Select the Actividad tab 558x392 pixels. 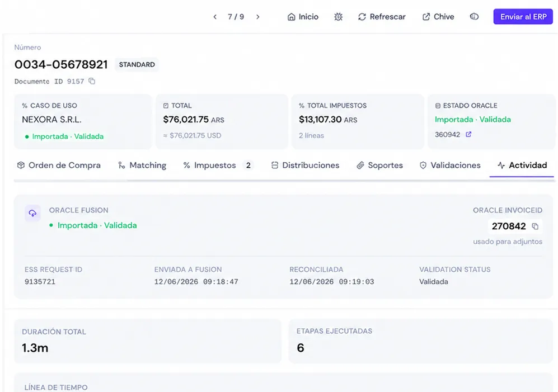click(522, 166)
